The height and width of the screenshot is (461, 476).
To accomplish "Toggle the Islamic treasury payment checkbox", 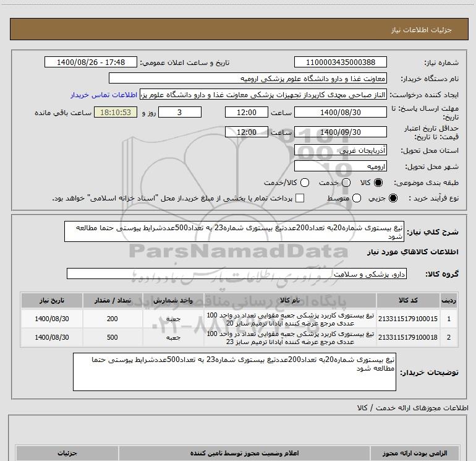I will tap(300, 198).
